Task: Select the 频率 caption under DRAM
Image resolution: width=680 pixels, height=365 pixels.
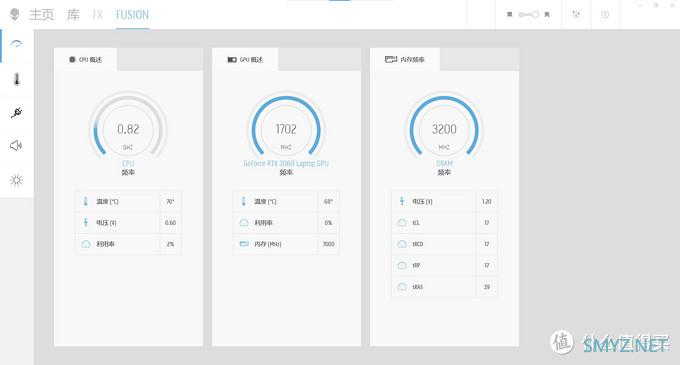Action: [444, 173]
